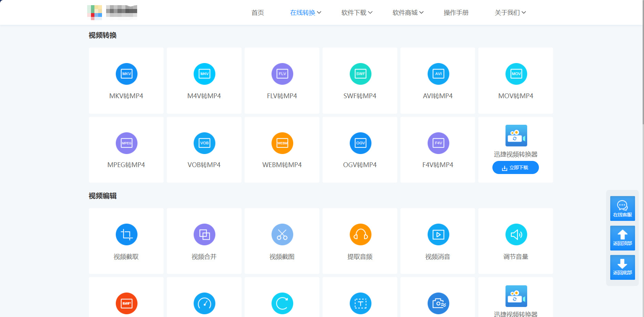This screenshot has width=644, height=317.
Task: Open the 操作手册 menu item
Action: point(456,13)
